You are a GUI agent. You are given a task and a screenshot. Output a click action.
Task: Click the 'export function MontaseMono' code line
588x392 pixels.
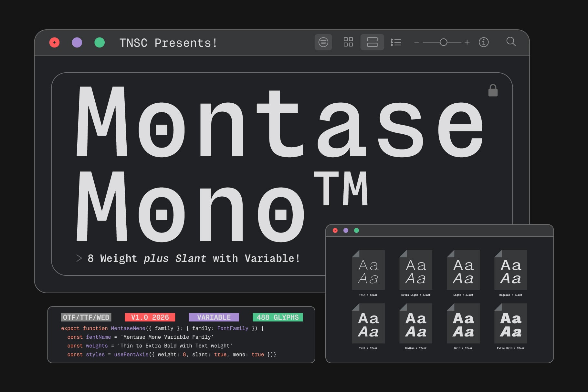coord(163,328)
